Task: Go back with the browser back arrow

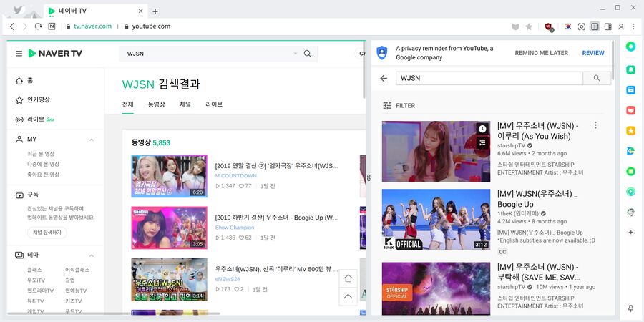Action: tap(12, 26)
